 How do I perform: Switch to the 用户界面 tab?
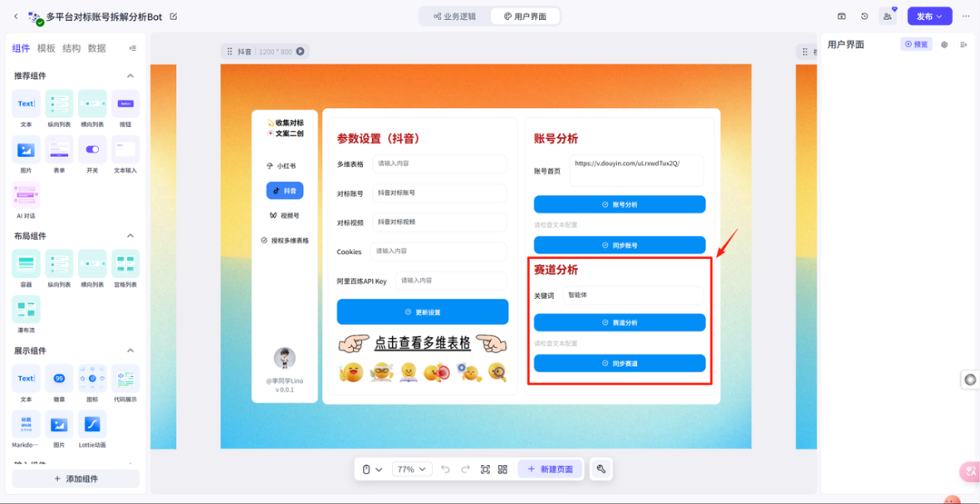coord(524,16)
